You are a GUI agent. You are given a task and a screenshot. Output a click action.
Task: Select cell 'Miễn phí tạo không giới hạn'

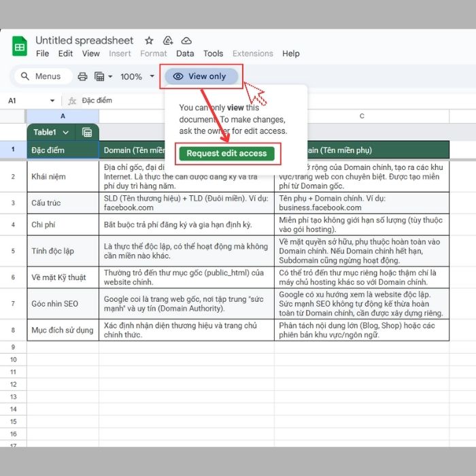coord(362,224)
